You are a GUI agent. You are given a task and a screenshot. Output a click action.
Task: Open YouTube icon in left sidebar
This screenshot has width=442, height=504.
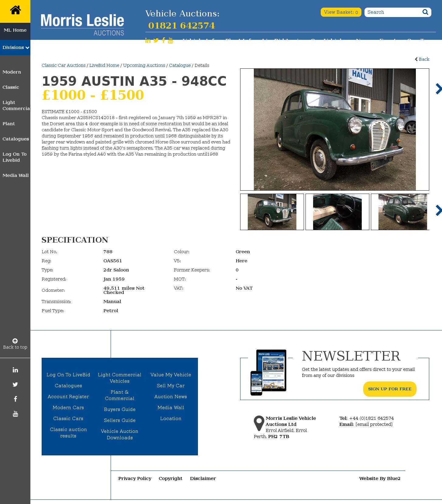click(15, 414)
